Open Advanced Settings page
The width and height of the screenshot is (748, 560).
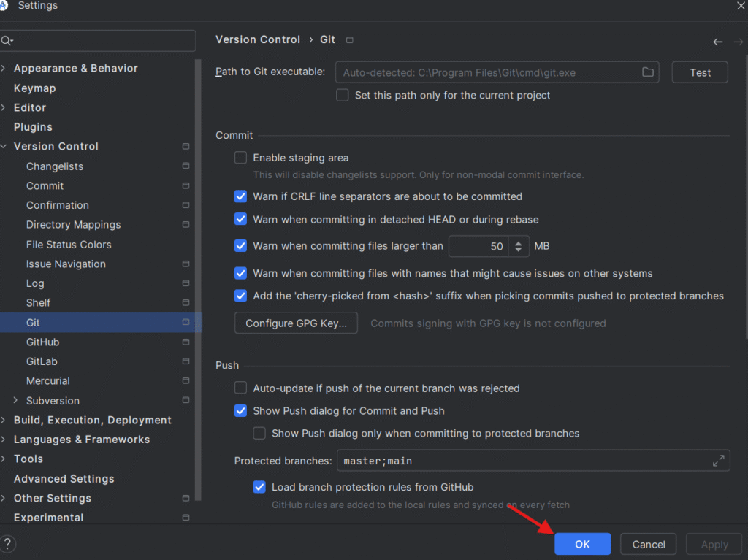point(64,478)
